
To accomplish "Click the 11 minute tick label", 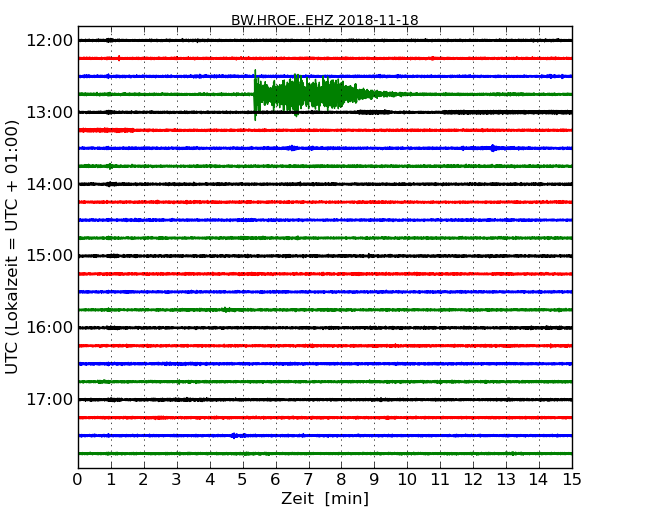I will [x=440, y=480].
